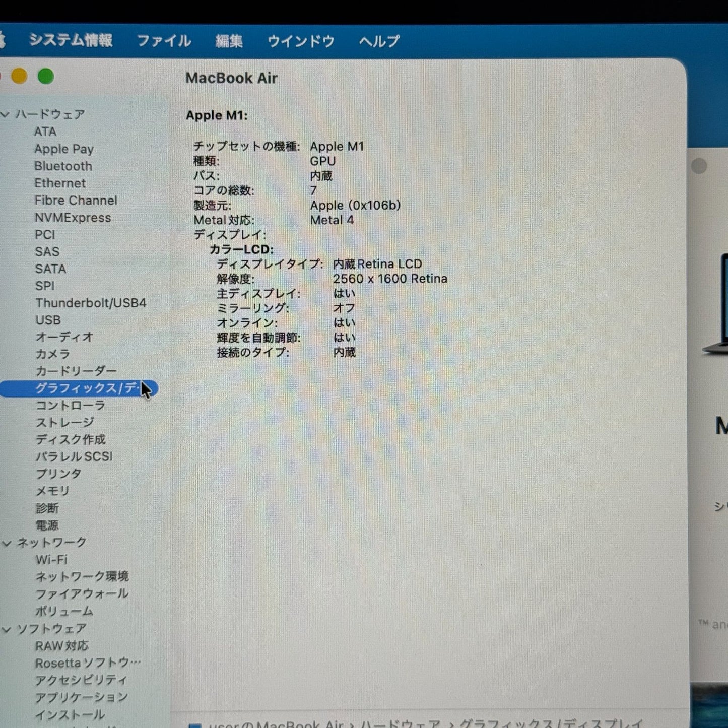The image size is (728, 728).
Task: Select Fibre Channel in the sidebar
Action: click(76, 201)
